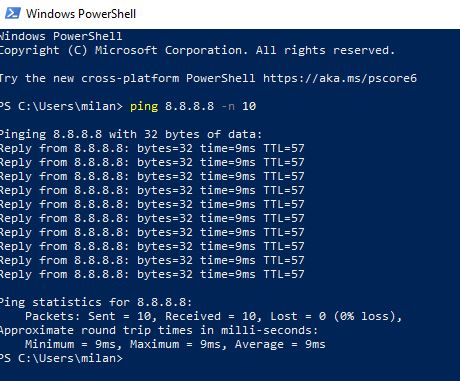Image resolution: width=460 pixels, height=381 pixels.
Task: Click the first Reply from 8.8.8.8 line
Action: (x=152, y=148)
